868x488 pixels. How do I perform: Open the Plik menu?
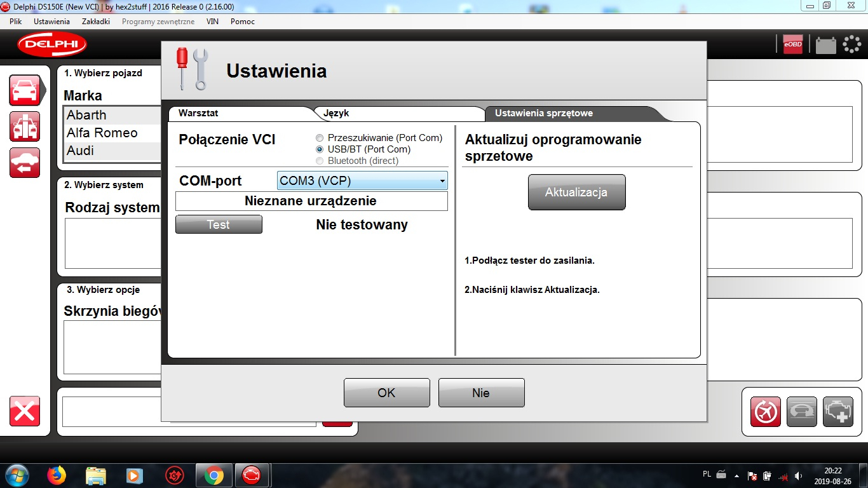pyautogui.click(x=16, y=22)
